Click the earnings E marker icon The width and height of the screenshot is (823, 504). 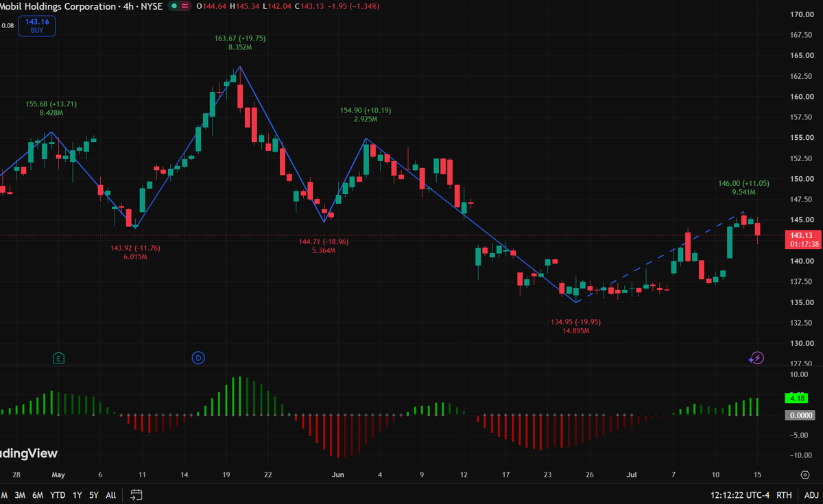[x=59, y=357]
